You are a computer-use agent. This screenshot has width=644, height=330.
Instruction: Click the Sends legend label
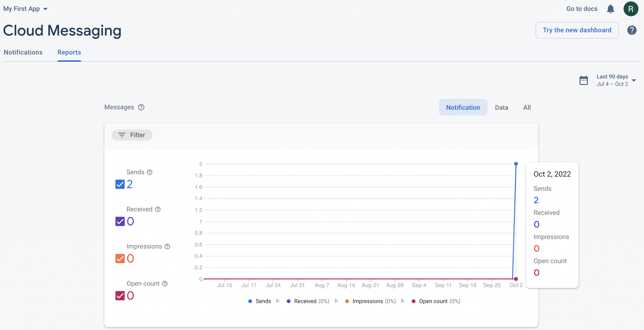pos(263,301)
